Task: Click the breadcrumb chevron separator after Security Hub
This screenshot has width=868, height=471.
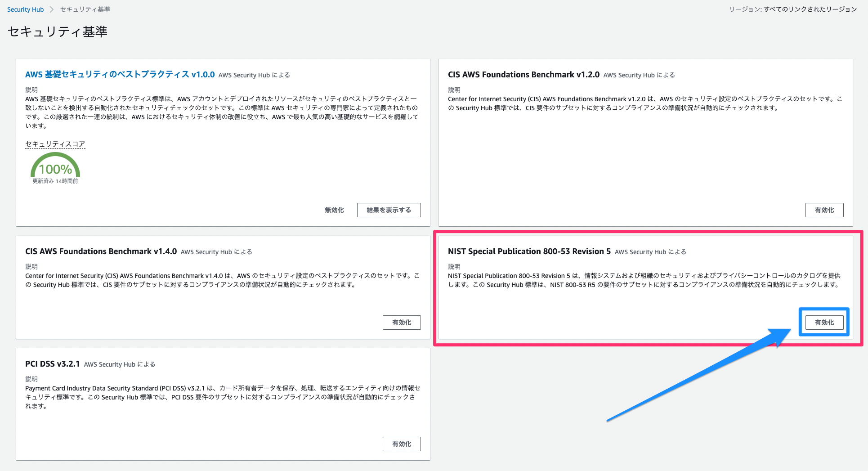Action: [52, 9]
